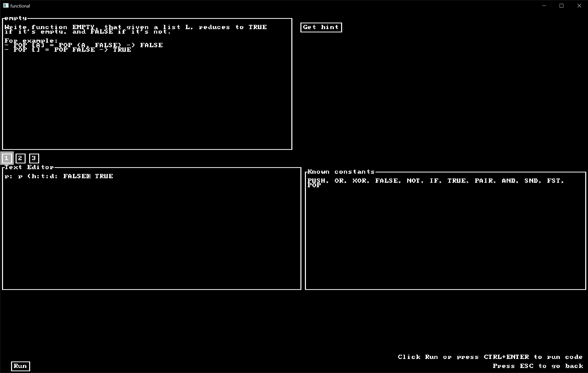The width and height of the screenshot is (588, 373).
Task: Switch to editor tab 1
Action: point(7,158)
